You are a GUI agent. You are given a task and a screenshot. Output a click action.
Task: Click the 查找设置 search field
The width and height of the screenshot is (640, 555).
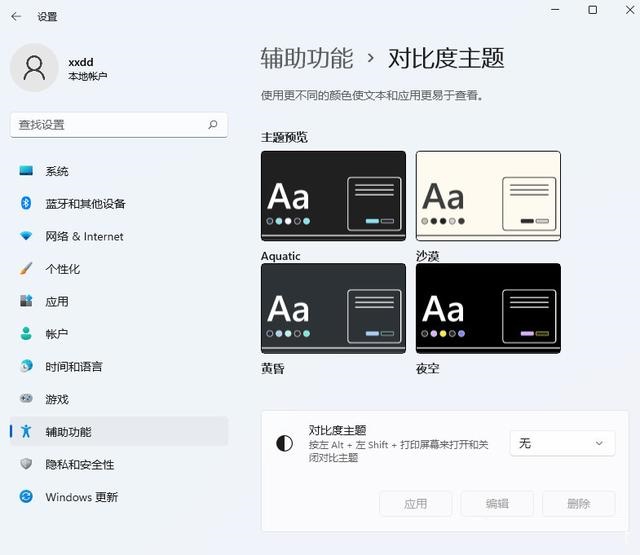[x=110, y=125]
